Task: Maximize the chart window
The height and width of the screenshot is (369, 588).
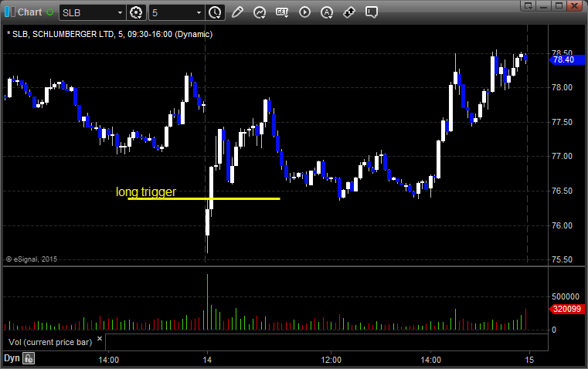Action: [x=559, y=5]
